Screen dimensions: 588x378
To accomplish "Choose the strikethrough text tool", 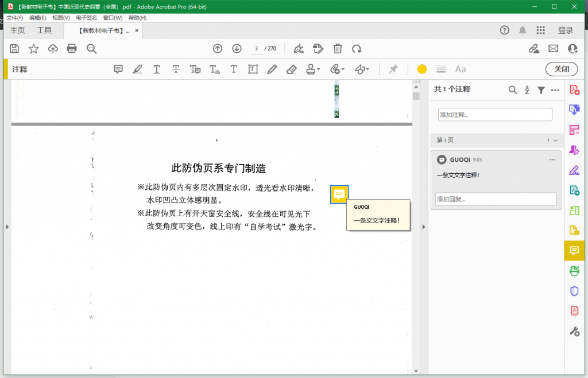I will click(176, 69).
